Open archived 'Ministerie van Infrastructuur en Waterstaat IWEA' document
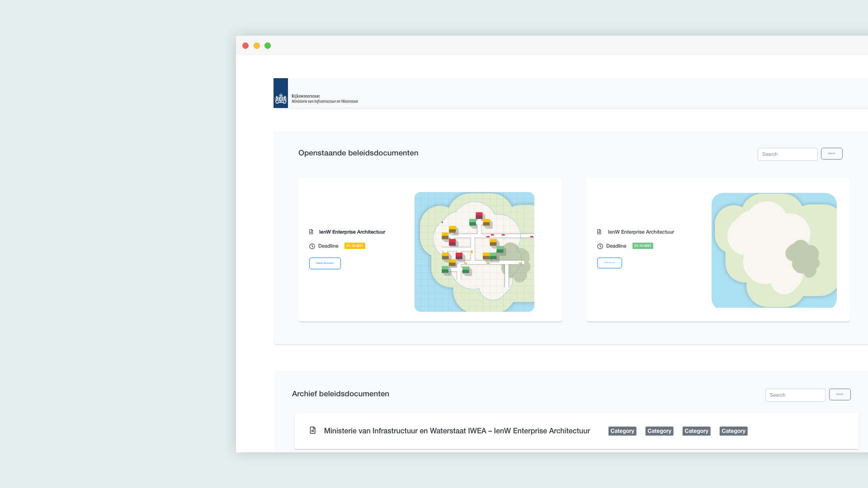This screenshot has height=488, width=868. (x=457, y=431)
